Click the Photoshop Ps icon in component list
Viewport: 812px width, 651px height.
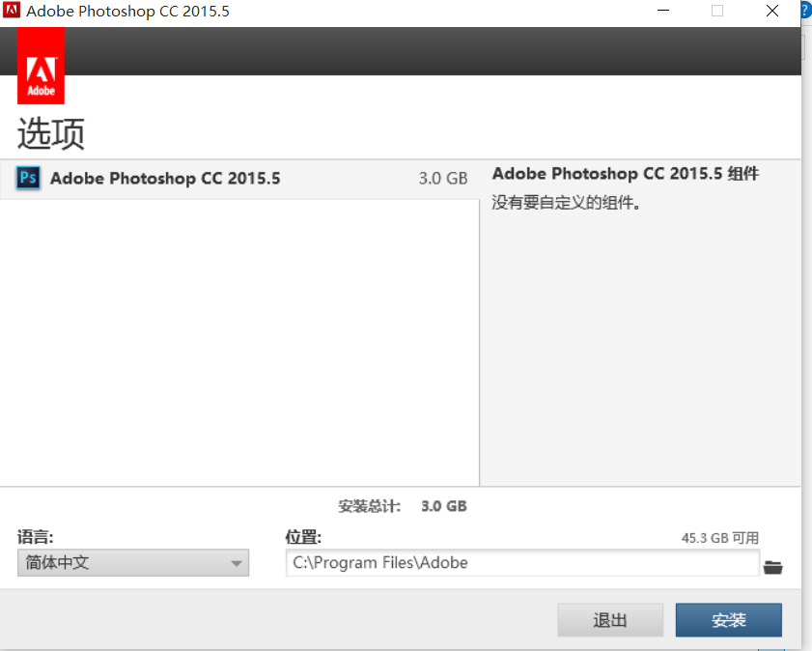click(28, 178)
